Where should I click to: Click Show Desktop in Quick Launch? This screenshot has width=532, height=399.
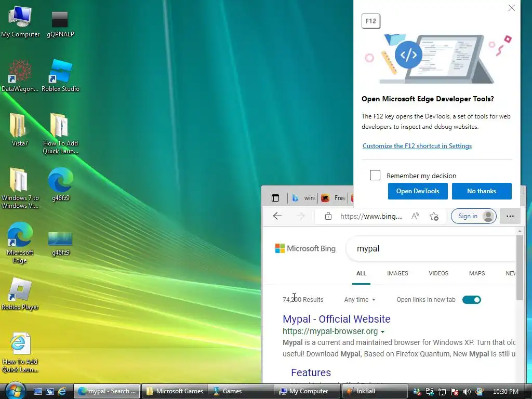[37, 392]
